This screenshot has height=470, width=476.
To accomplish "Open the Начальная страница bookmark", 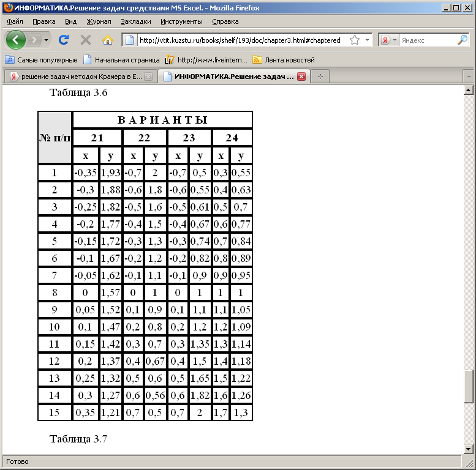I will pyautogui.click(x=121, y=60).
